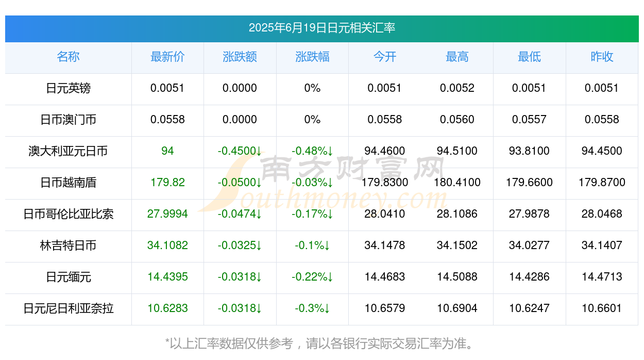Select the latest price '34.1082'

[x=167, y=246]
